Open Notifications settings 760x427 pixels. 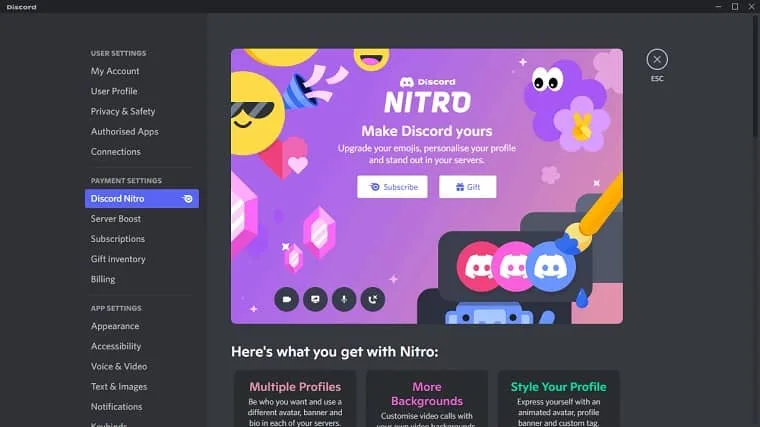(116, 407)
